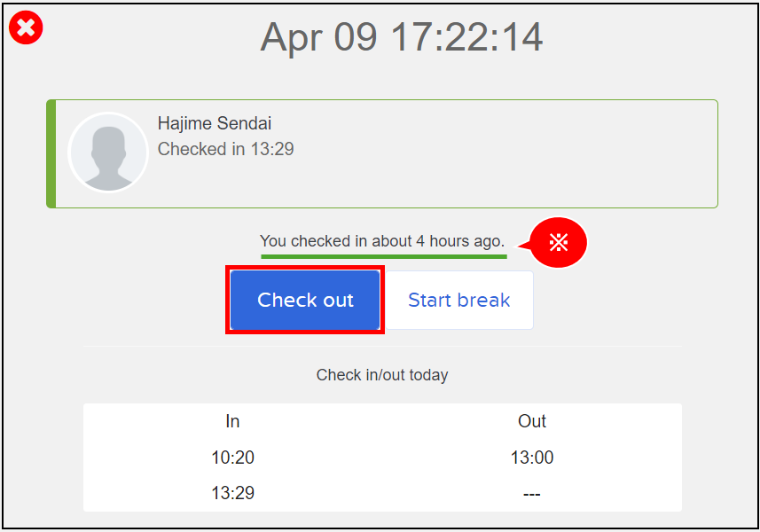Click the Out column header
The width and height of the screenshot is (760, 532).
pos(532,421)
